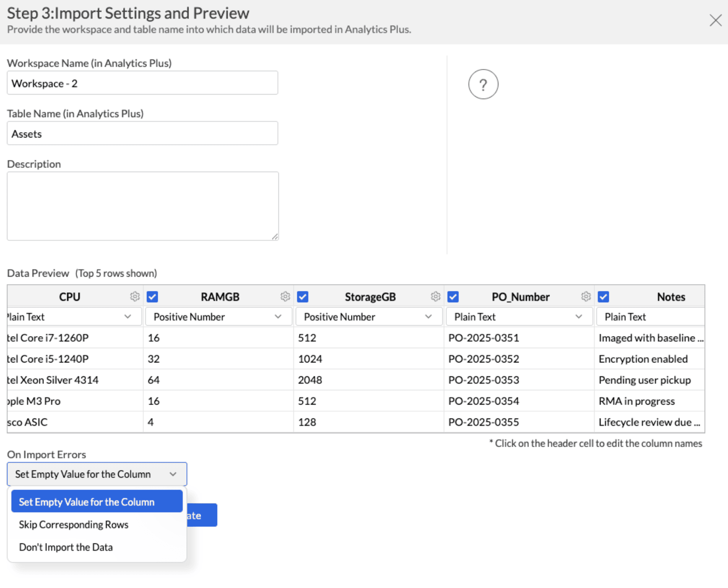Uncheck the Notes column checkbox
This screenshot has height=588, width=728.
tap(603, 297)
